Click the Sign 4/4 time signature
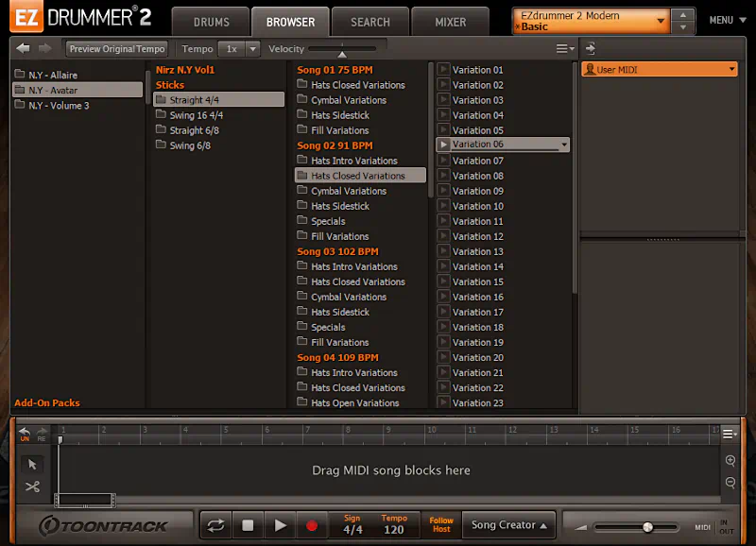756x546 pixels. 352,525
